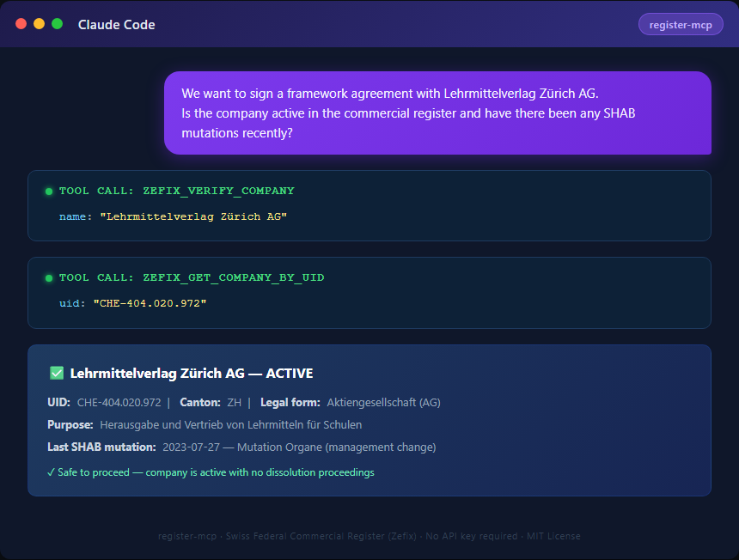Screen dimensions: 739x560
Task: Click the Last SHAB mutation date 2023-07-27
Action: 191,447
